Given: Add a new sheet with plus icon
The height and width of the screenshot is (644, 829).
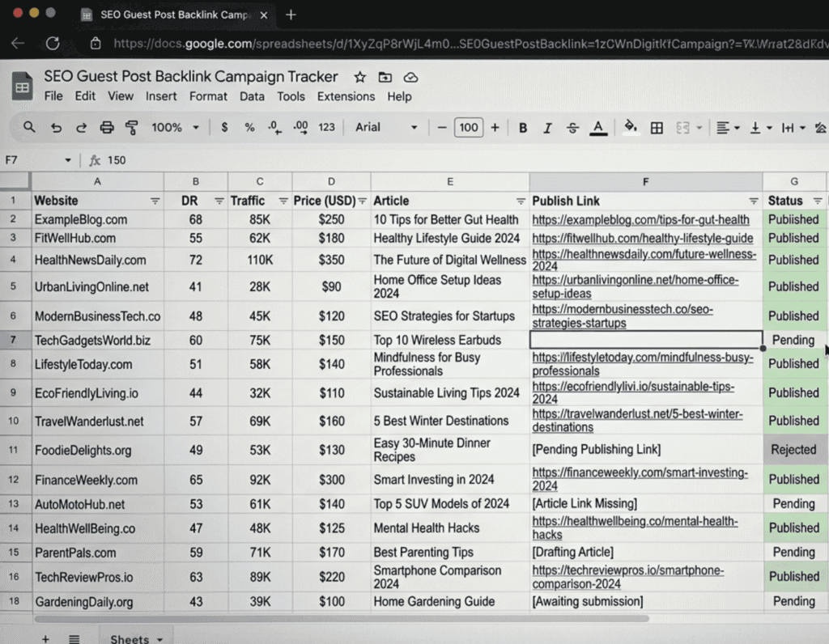Looking at the screenshot, I should [45, 638].
